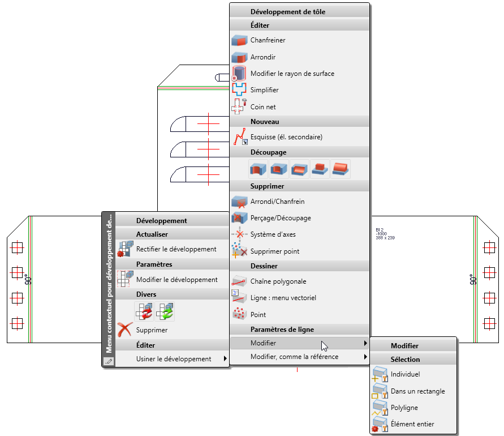This screenshot has width=504, height=436.
Task: Pick the sloped curved cutout Découpage icon
Action: tap(299, 169)
